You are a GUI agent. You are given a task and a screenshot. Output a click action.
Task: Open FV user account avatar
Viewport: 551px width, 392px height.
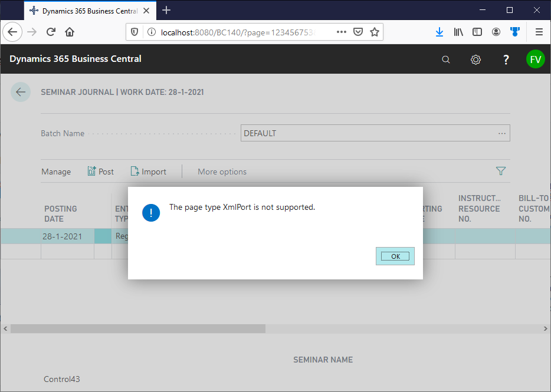[535, 59]
